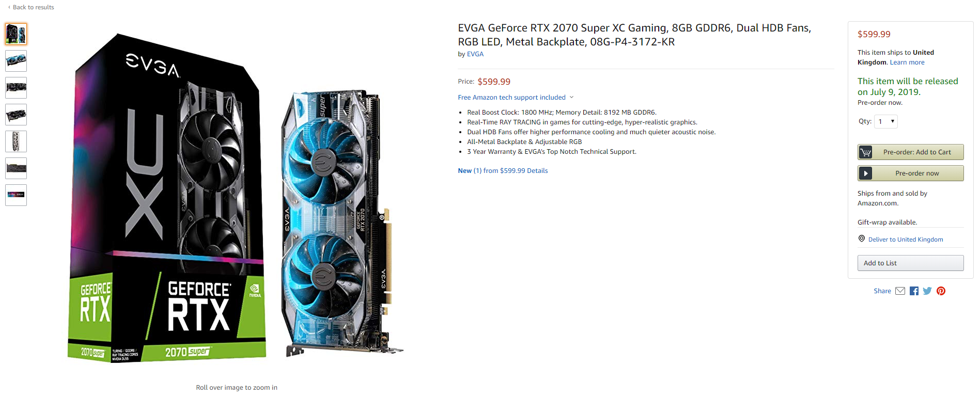Viewport: 980px width, 398px height.
Task: Click Deliver to United Kingdom
Action: click(x=906, y=240)
